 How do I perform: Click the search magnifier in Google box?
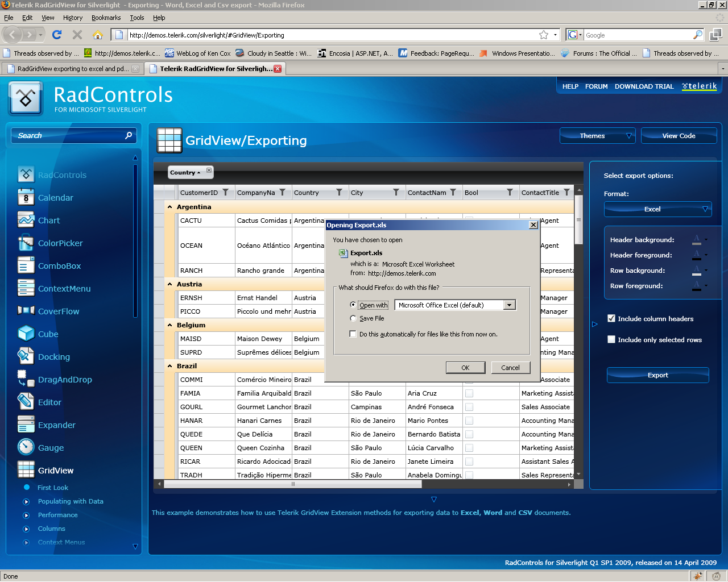698,35
